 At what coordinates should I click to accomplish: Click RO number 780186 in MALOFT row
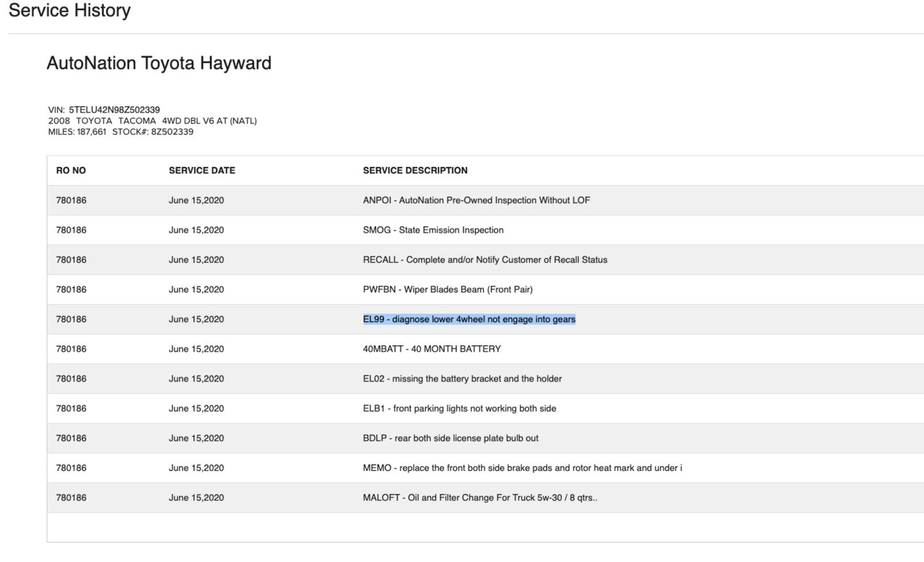pyautogui.click(x=71, y=497)
